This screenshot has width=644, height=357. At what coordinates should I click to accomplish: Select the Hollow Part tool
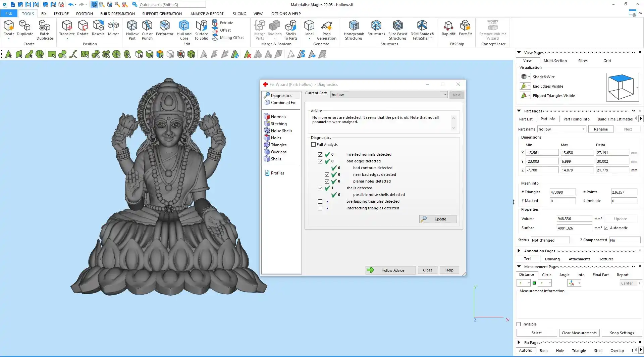(132, 30)
